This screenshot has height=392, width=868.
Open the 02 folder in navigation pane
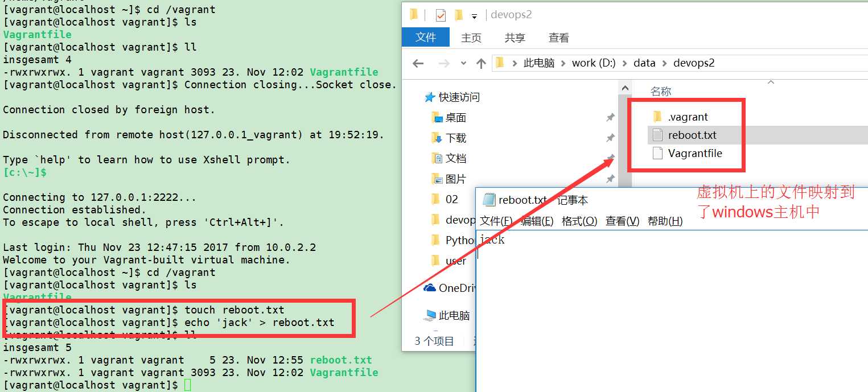(452, 199)
